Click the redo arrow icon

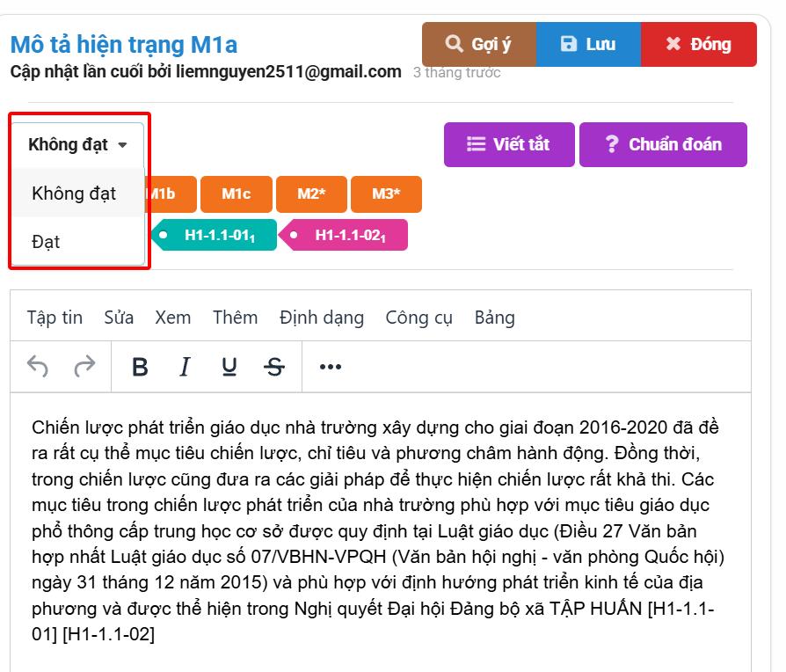[x=84, y=367]
